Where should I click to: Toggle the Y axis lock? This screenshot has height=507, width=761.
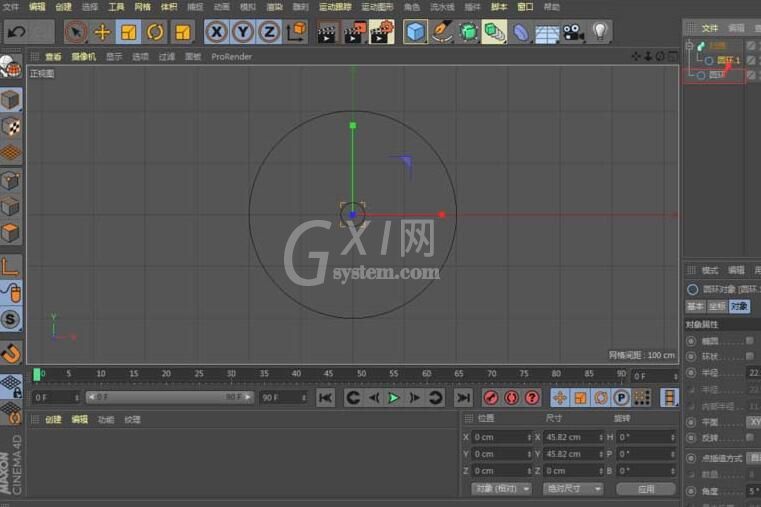243,33
